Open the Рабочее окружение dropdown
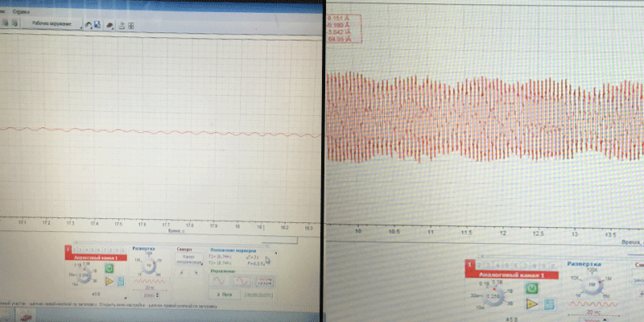The width and height of the screenshot is (644, 322). (x=53, y=24)
